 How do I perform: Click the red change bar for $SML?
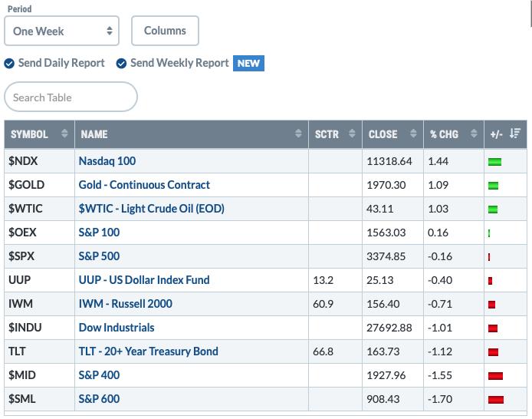[x=496, y=400]
